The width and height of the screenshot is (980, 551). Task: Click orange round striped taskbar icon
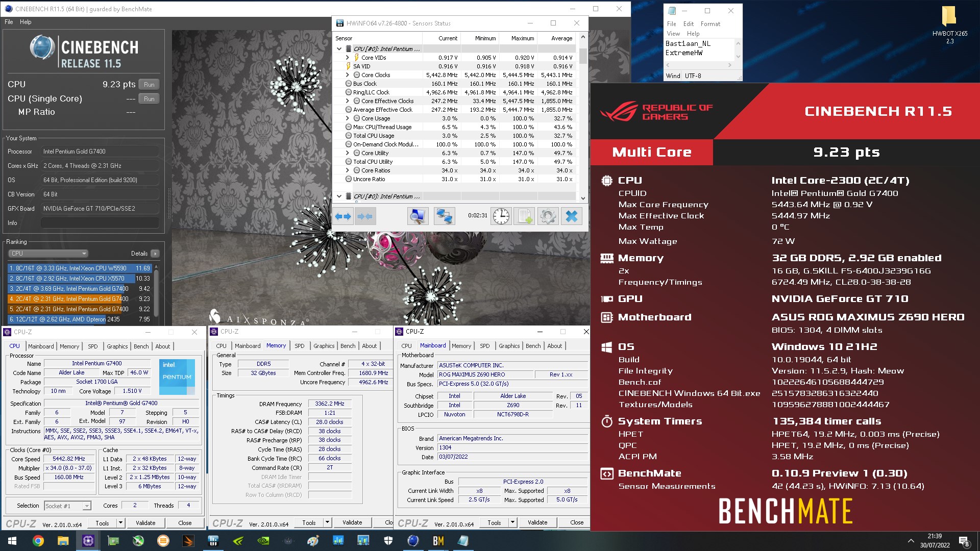163,541
